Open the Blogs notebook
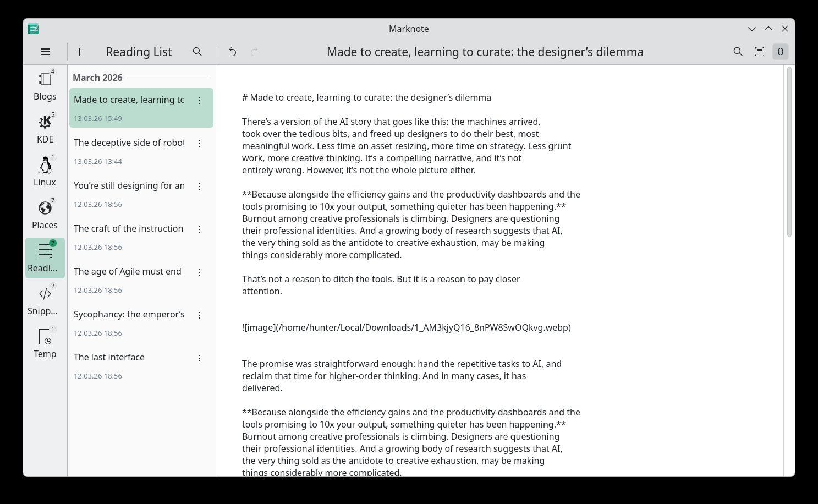 click(x=45, y=85)
